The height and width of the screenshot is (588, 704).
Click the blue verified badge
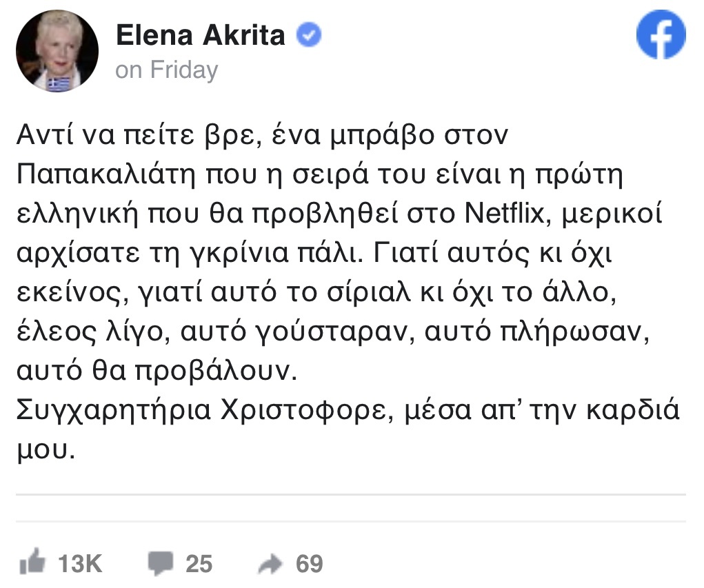(x=309, y=36)
